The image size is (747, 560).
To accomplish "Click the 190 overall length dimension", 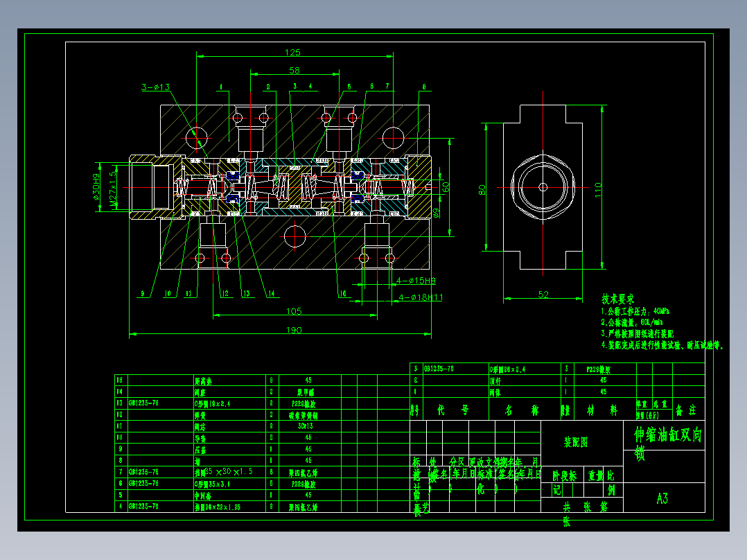I will tap(294, 330).
